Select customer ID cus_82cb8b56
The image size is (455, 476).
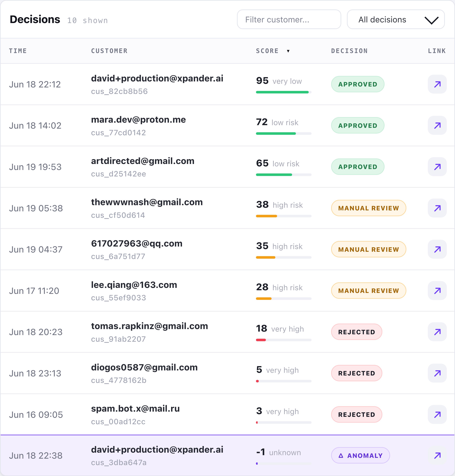point(119,91)
